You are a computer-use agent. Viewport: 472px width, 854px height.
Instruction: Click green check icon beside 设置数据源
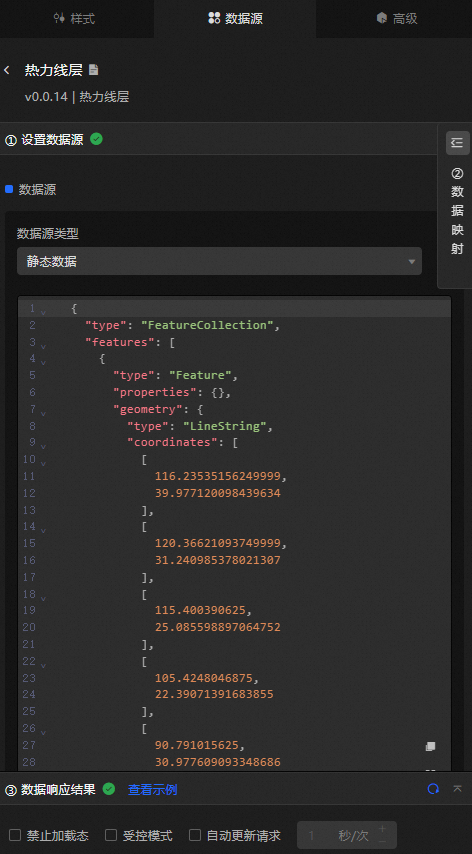click(96, 139)
